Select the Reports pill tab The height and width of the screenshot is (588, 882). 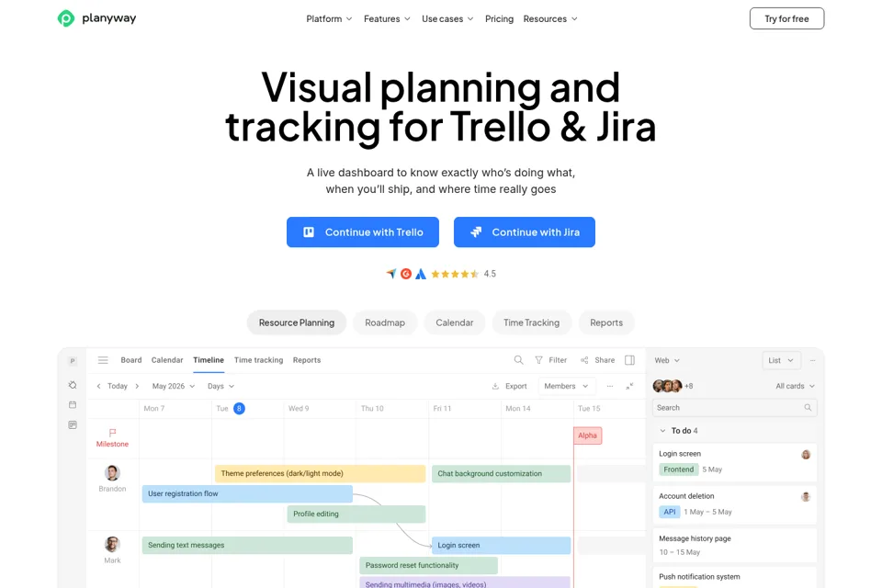pyautogui.click(x=606, y=322)
